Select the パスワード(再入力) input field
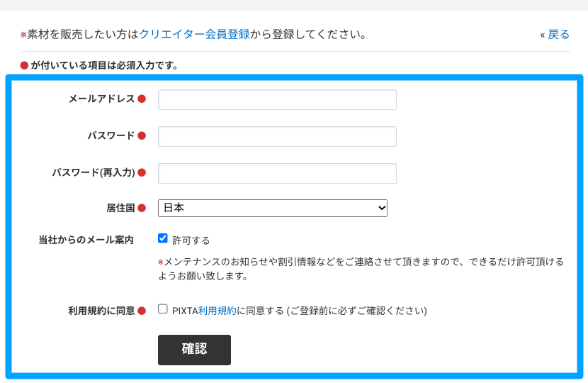The image size is (588, 383). click(277, 173)
